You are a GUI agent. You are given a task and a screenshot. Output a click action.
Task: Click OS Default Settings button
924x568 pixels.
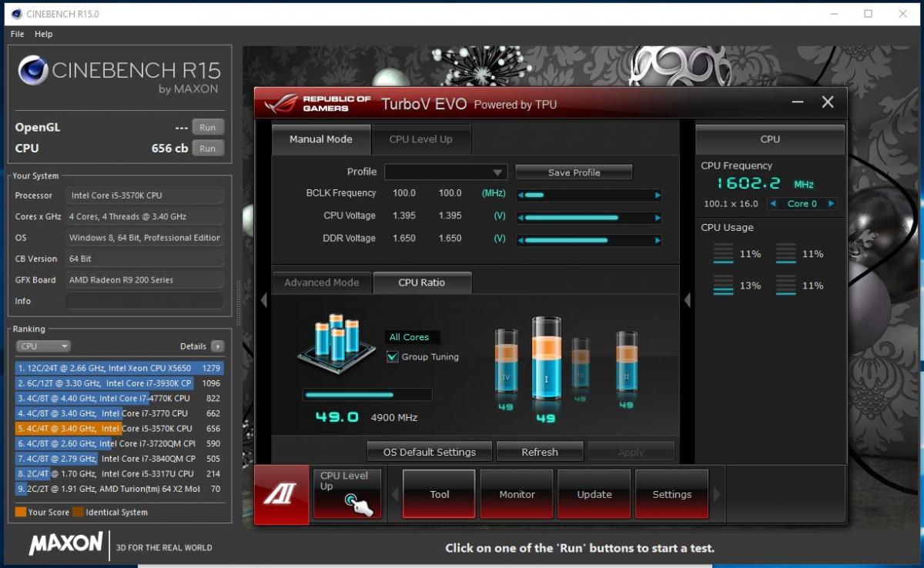point(430,452)
